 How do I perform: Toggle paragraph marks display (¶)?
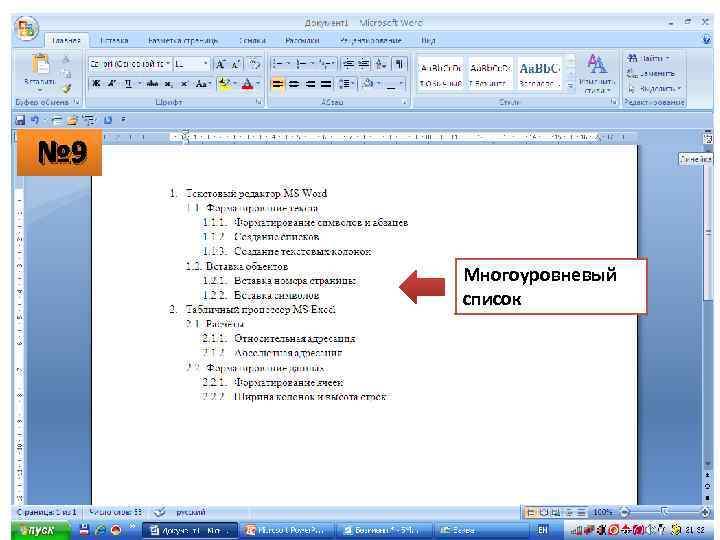tap(399, 64)
